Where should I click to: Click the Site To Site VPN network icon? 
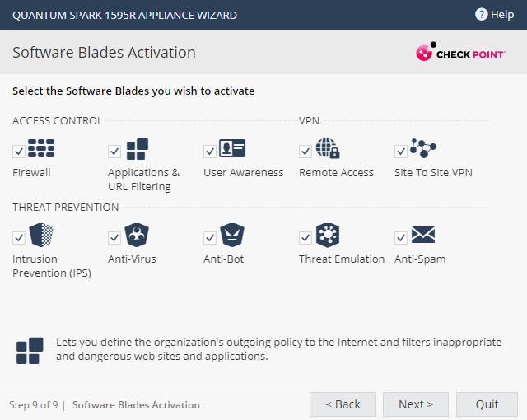(423, 148)
